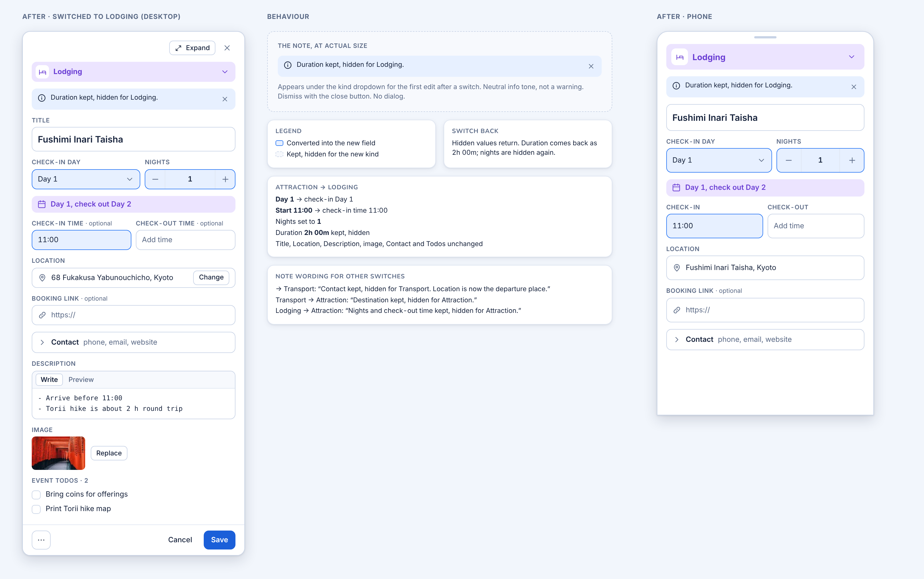924x579 pixels.
Task: Click the phone sheet drag handle
Action: 765,37
